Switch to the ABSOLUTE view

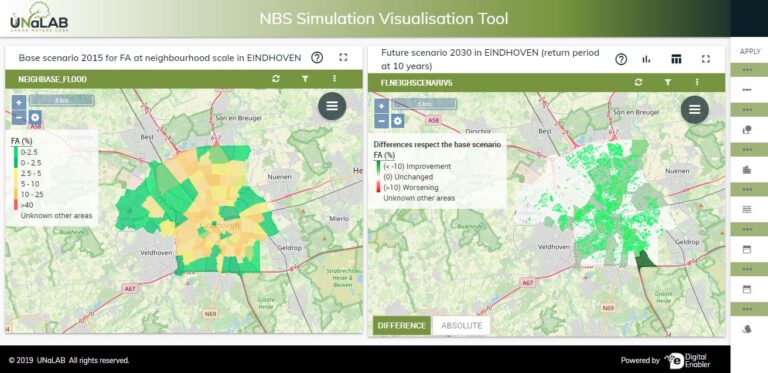pos(461,326)
